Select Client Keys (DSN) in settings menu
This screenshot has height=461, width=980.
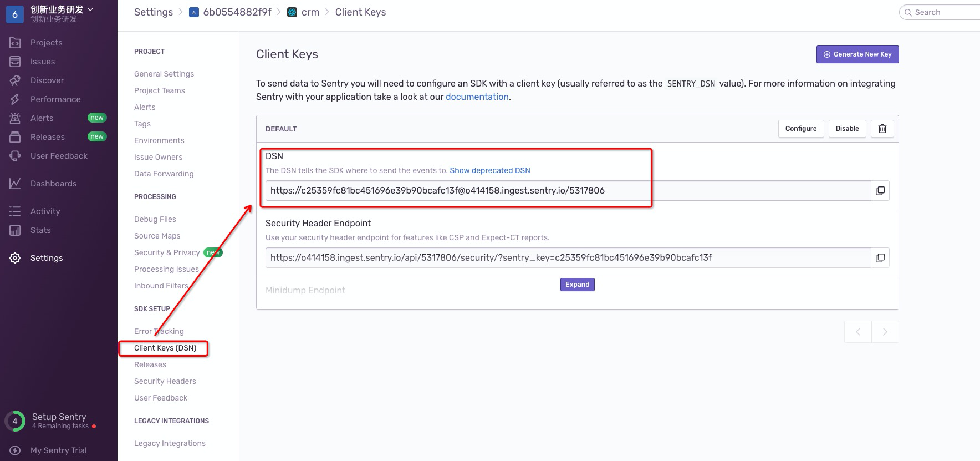[x=165, y=348]
